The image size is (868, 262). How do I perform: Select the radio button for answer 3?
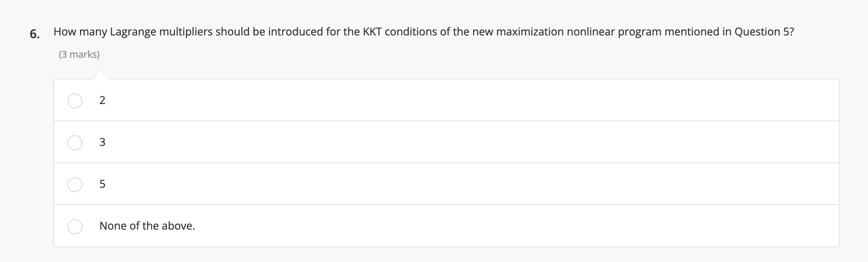click(75, 142)
